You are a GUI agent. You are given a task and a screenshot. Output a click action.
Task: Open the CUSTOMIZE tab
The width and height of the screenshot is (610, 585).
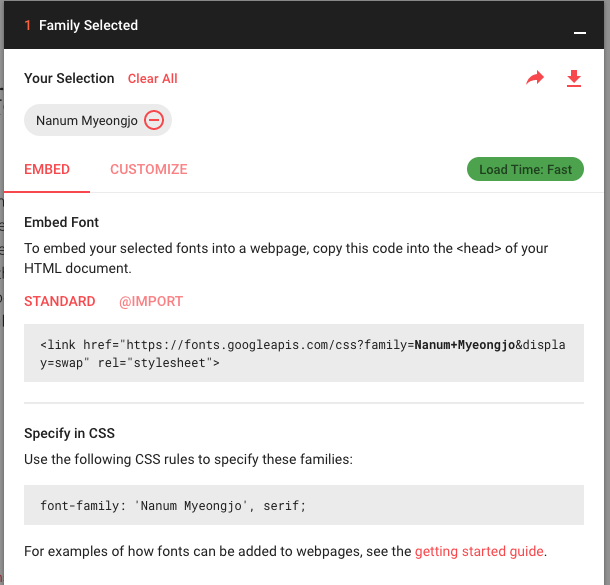coord(149,169)
